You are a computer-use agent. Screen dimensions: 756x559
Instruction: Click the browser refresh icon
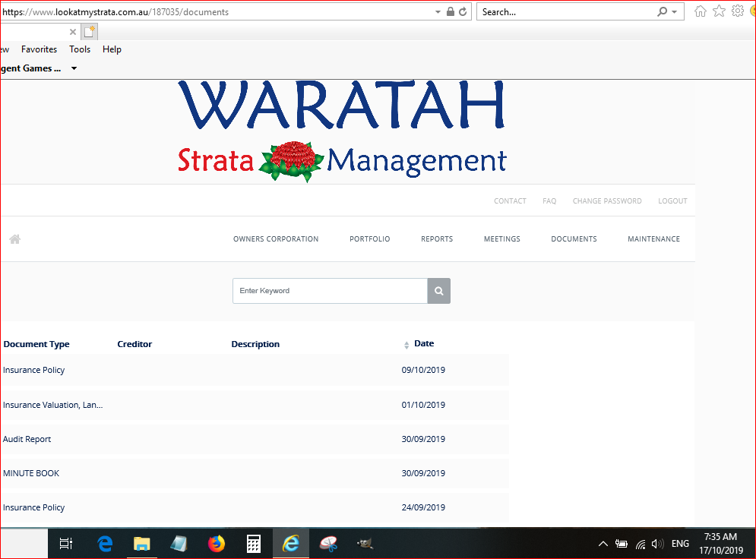[463, 11]
